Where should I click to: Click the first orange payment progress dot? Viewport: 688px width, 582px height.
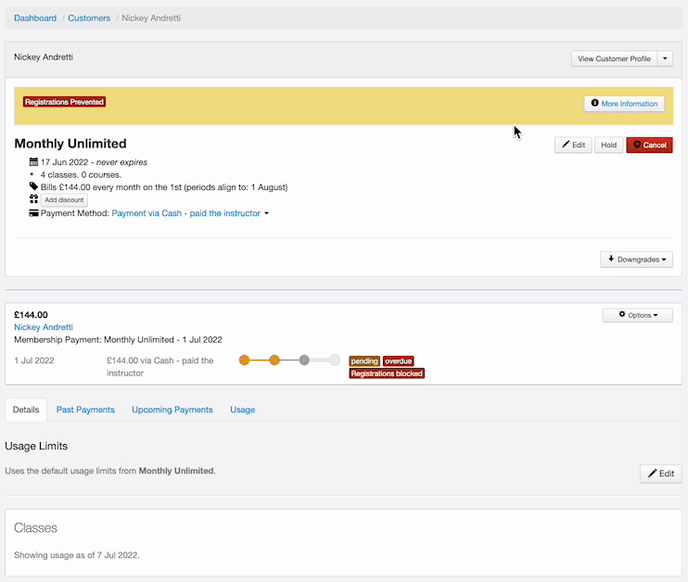coord(245,360)
